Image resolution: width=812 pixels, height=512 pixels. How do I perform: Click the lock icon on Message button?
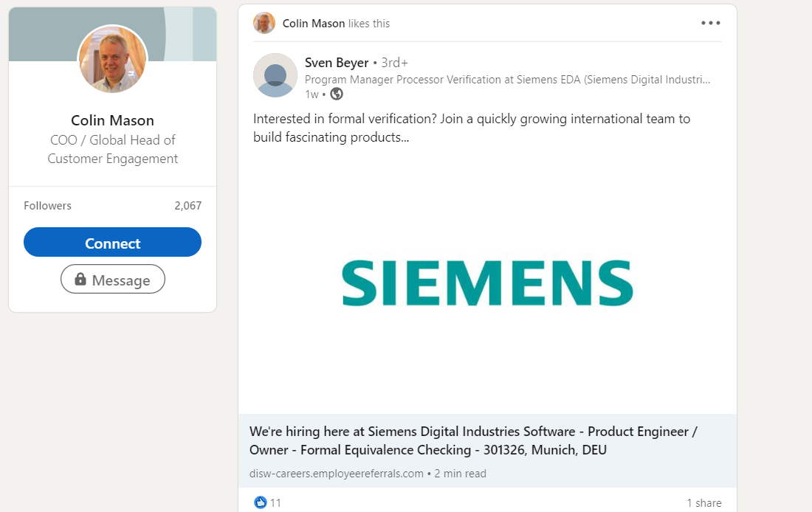pos(80,280)
